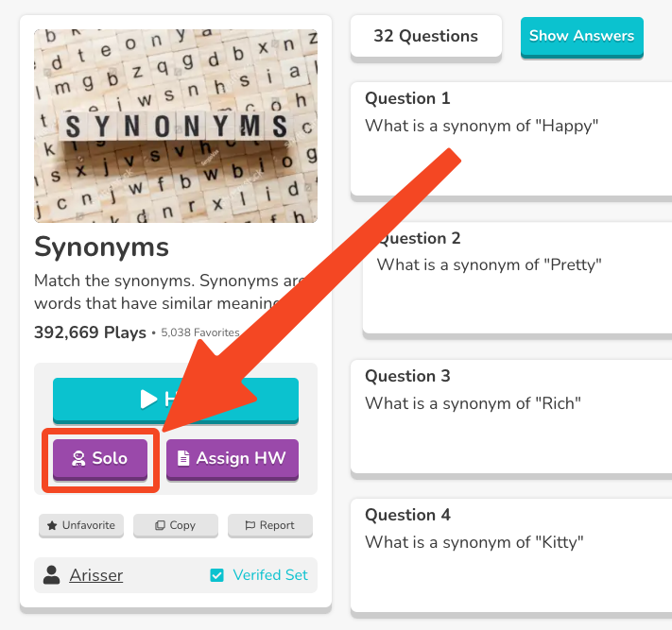Image resolution: width=672 pixels, height=630 pixels.
Task: Open the Arisser author profile link
Action: point(95,575)
